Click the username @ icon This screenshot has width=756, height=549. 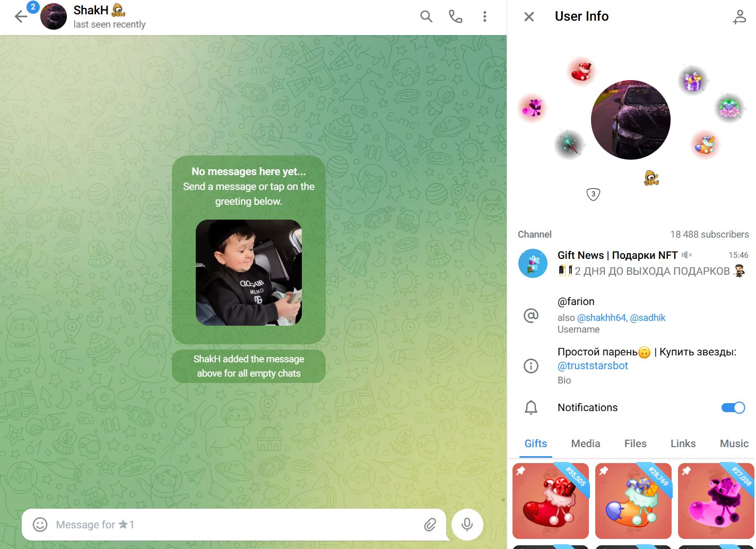pyautogui.click(x=531, y=315)
